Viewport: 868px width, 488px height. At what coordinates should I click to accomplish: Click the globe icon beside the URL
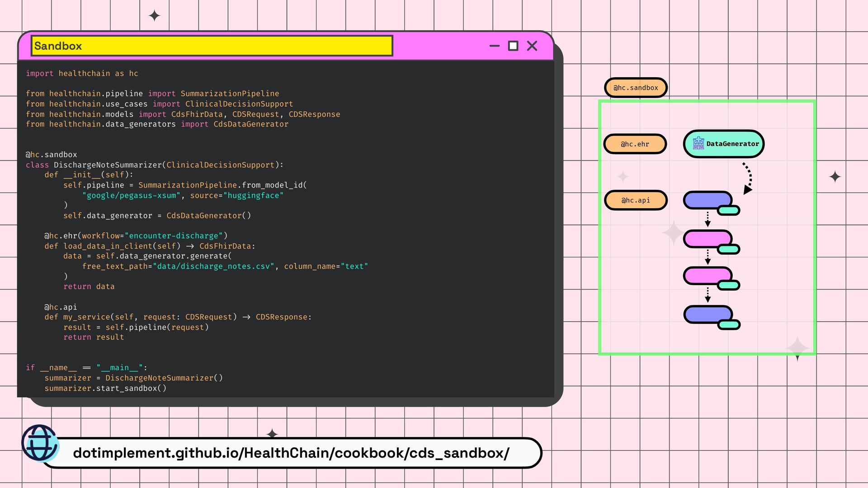[40, 443]
